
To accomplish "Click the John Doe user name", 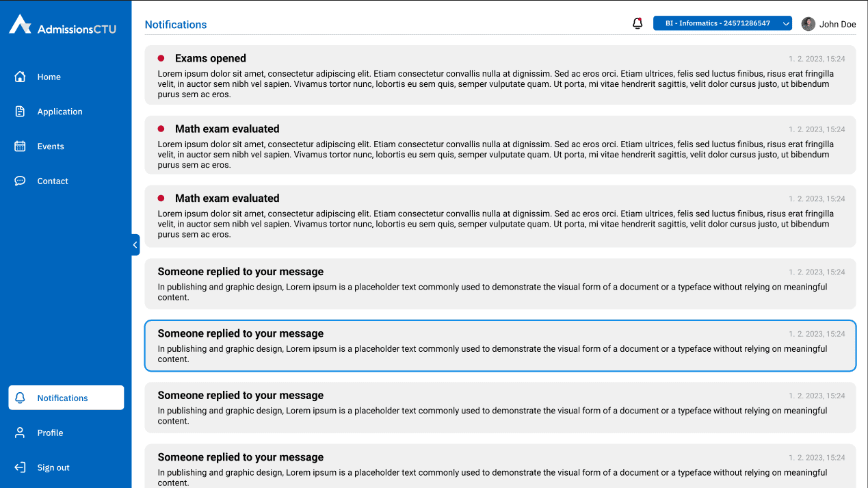I will tap(837, 24).
